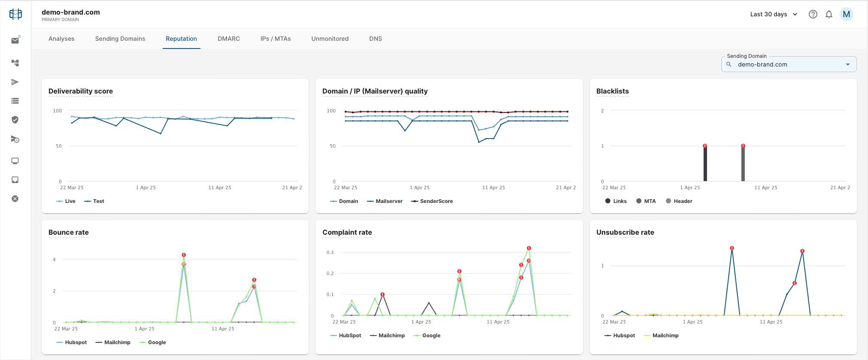Click the circled X icon in sidebar

[x=15, y=199]
